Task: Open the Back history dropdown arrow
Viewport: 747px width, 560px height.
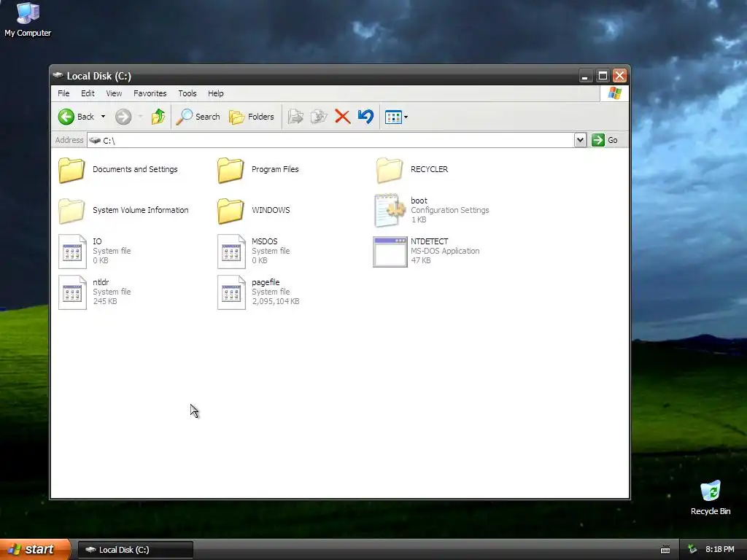Action: 103,117
